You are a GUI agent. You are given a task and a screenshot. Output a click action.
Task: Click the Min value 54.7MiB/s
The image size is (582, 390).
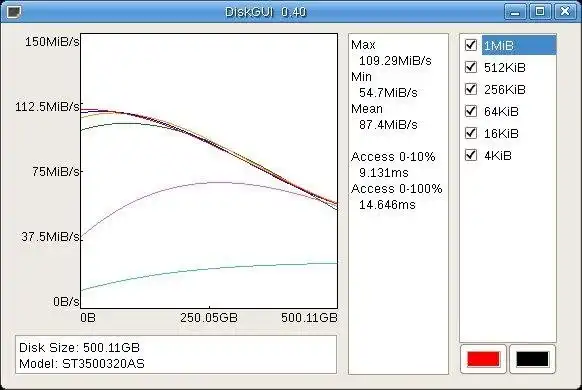tap(388, 92)
